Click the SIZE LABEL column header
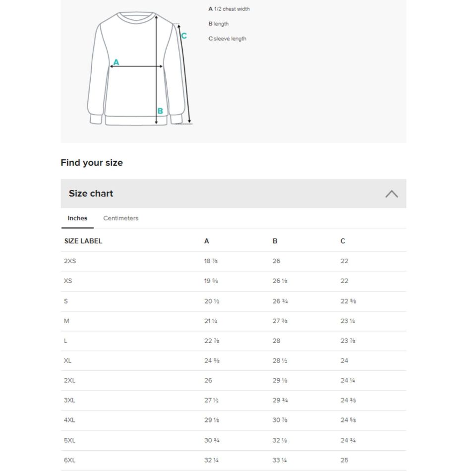 click(83, 241)
